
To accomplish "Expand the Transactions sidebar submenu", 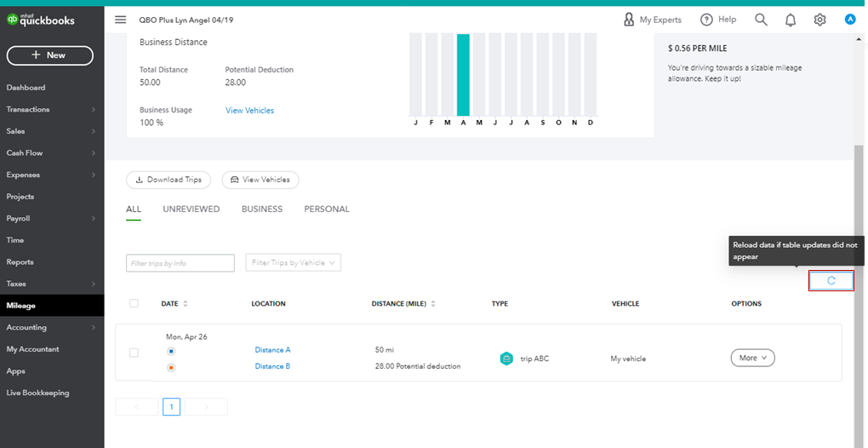I will (x=93, y=110).
